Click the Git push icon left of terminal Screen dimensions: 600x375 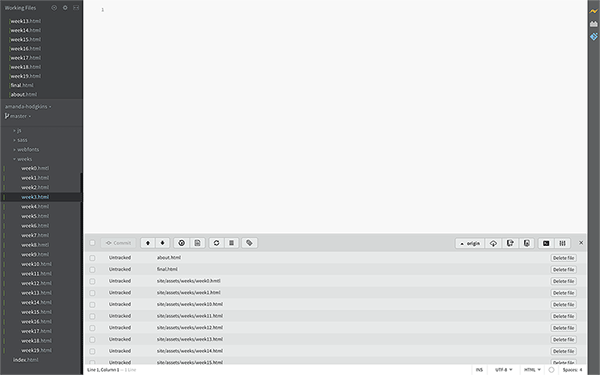coord(527,243)
